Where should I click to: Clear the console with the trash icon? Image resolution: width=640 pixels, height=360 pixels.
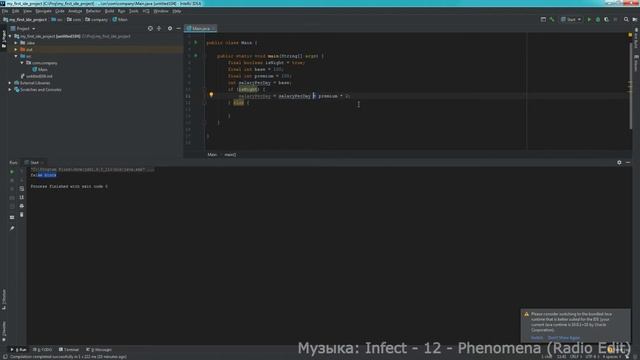coord(22,214)
